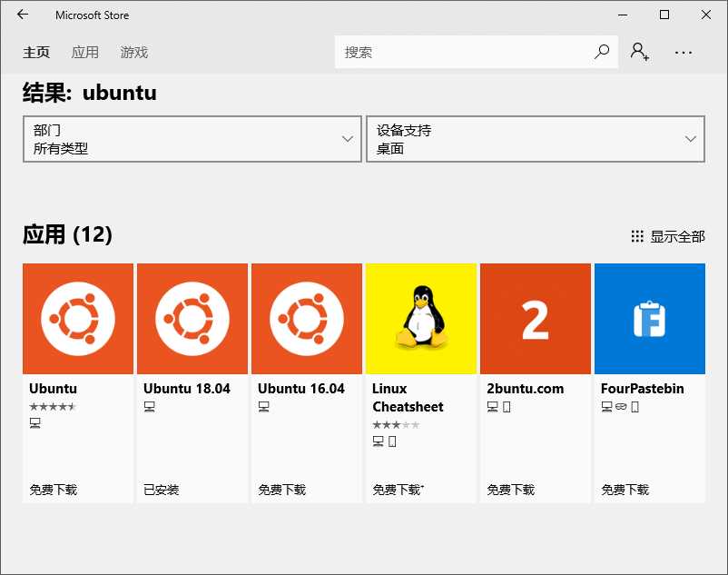Click mobile device icon under Linux Cheatsheet

coord(392,441)
